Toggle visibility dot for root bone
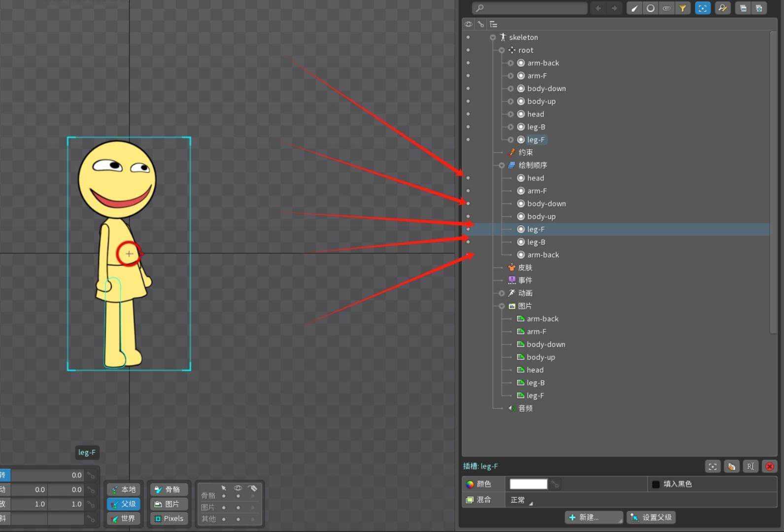 point(468,50)
